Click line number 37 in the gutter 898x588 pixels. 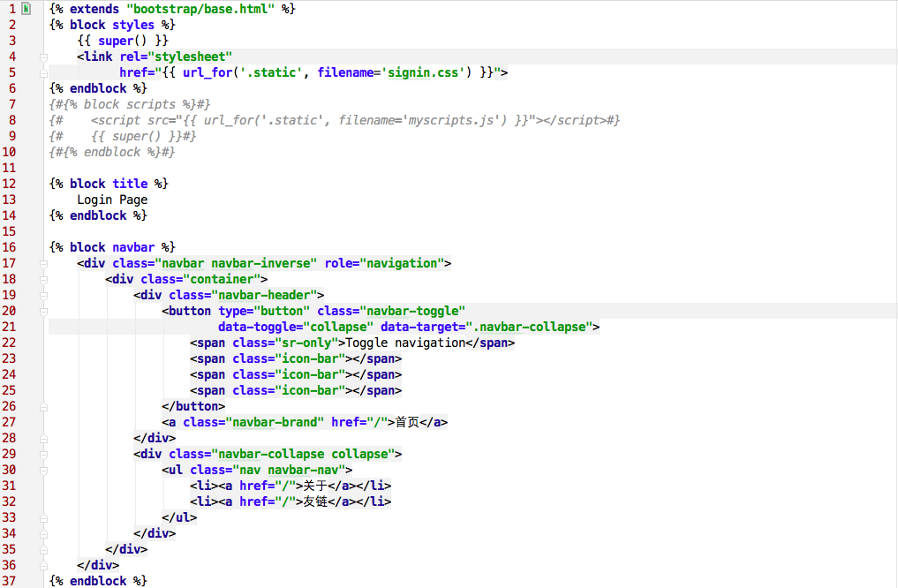tap(9, 581)
